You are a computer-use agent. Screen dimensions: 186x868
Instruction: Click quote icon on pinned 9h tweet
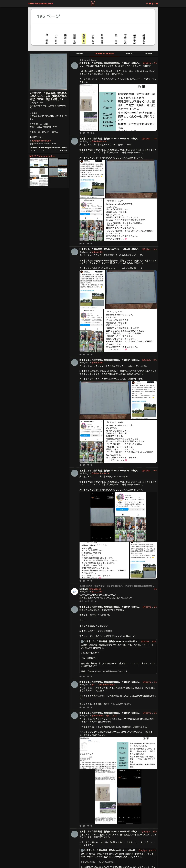(x=88, y=133)
